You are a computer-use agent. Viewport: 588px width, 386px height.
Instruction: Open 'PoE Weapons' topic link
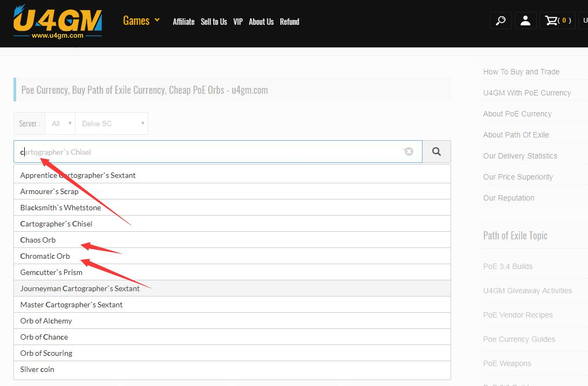(507, 363)
